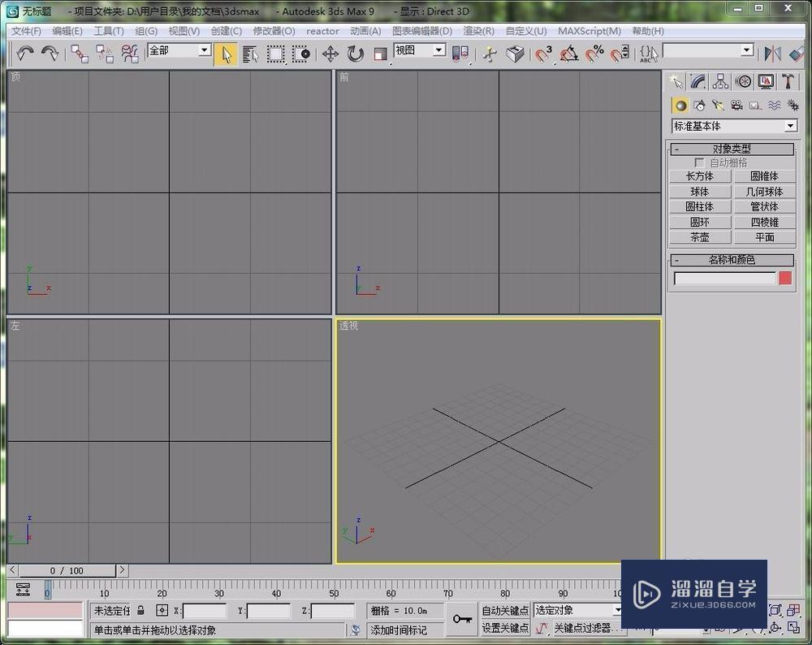Open 全部 selection filter dropdown

tap(179, 50)
